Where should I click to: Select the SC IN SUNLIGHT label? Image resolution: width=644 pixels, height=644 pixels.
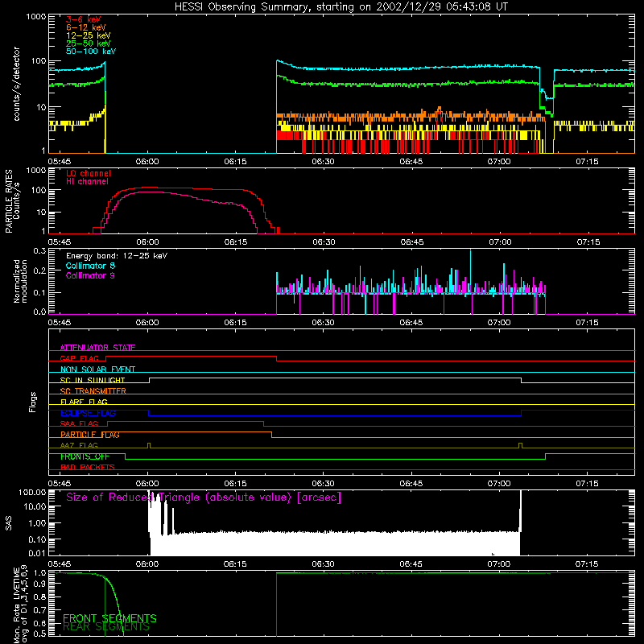click(93, 380)
